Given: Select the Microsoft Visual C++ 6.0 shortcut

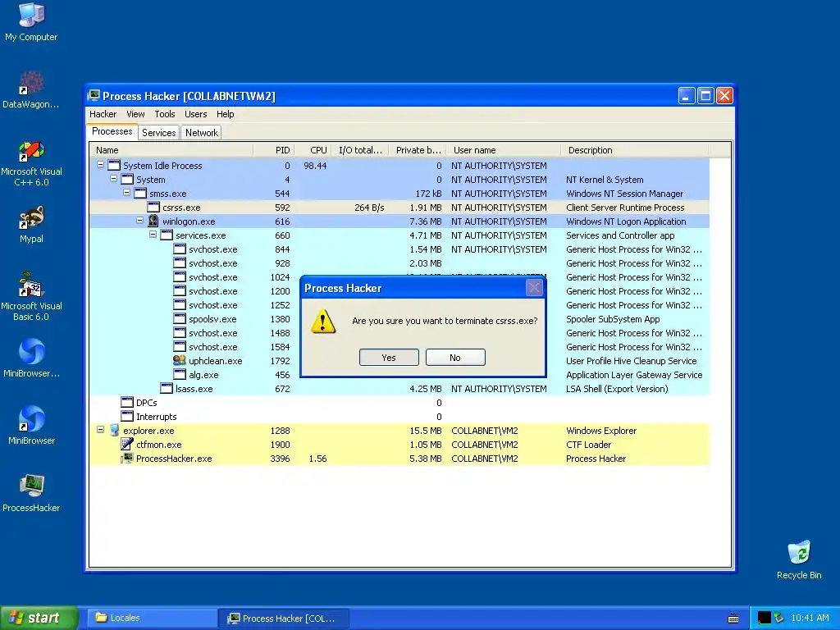Looking at the screenshot, I should pyautogui.click(x=31, y=163).
